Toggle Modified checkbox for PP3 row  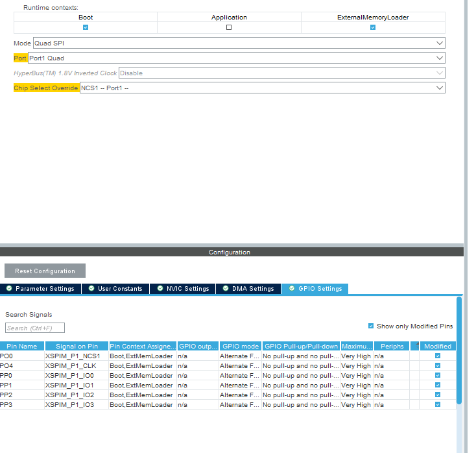point(438,404)
